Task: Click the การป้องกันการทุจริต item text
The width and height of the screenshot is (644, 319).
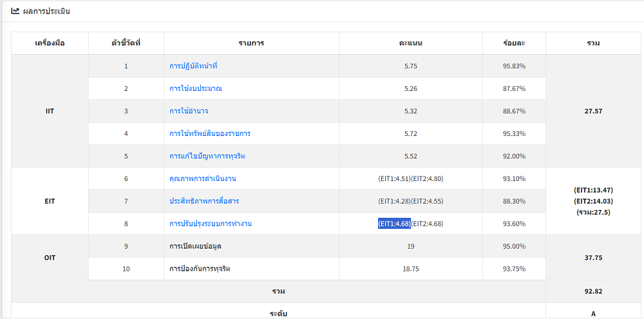Action: click(x=200, y=269)
